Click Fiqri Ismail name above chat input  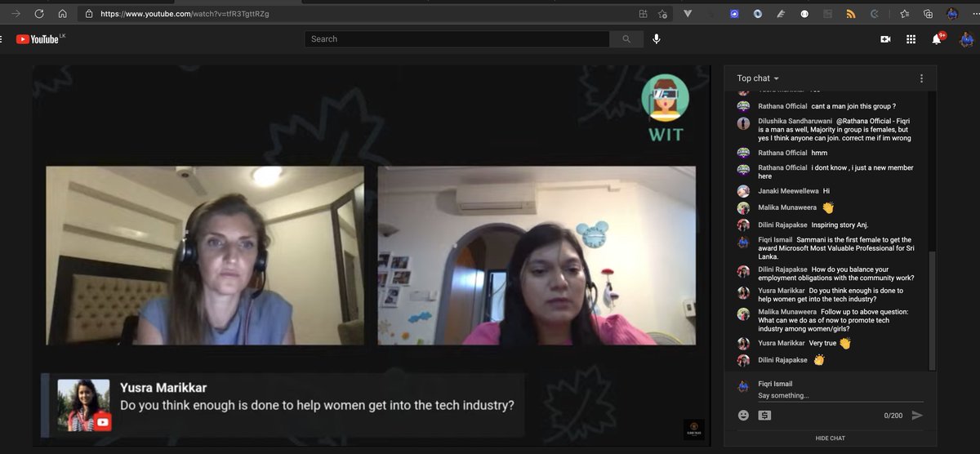point(775,384)
